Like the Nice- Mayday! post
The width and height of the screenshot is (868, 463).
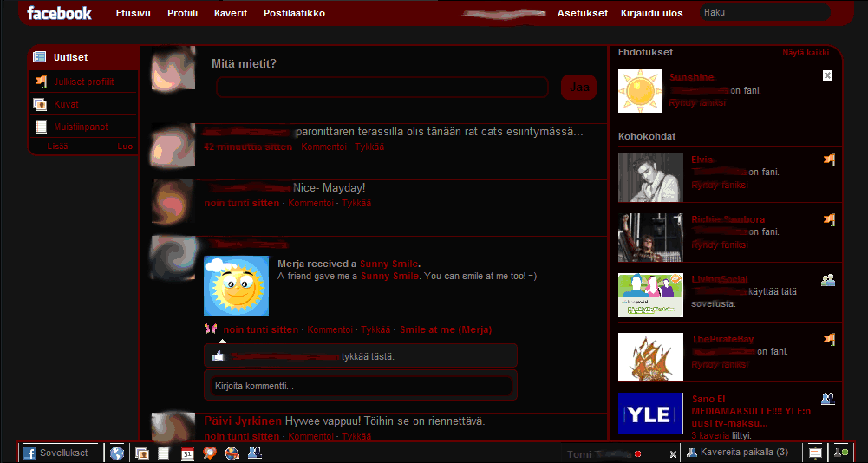tap(356, 203)
